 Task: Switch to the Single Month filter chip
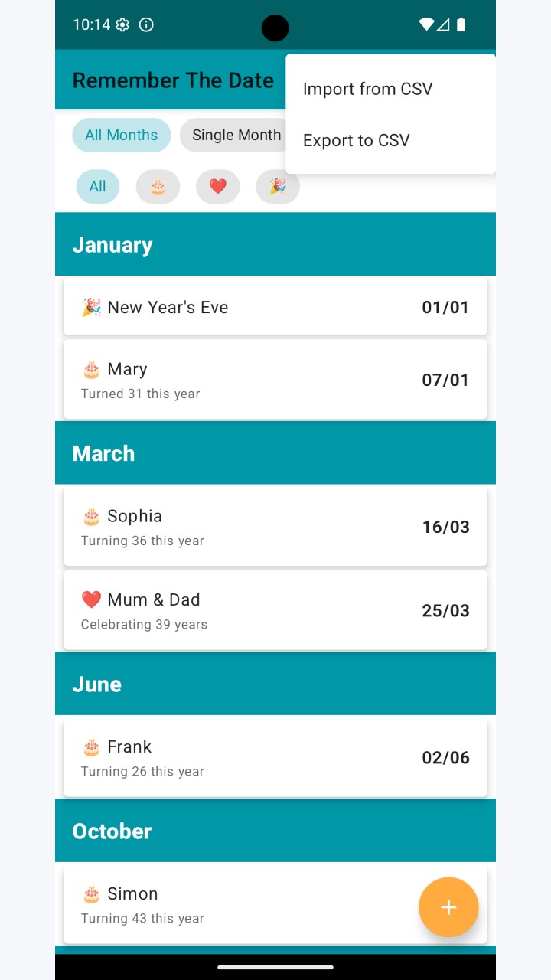point(233,135)
